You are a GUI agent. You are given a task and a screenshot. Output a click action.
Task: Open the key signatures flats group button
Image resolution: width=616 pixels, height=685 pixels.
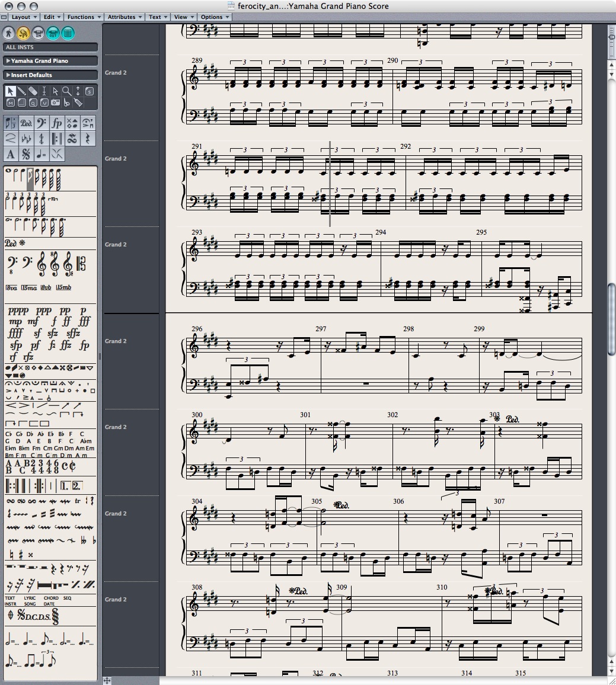tap(26, 139)
